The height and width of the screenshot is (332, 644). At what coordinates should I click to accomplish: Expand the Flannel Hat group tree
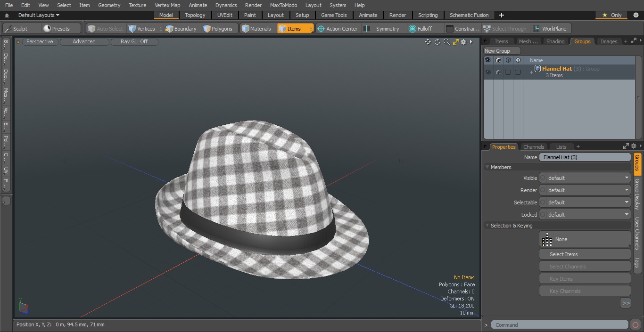531,72
